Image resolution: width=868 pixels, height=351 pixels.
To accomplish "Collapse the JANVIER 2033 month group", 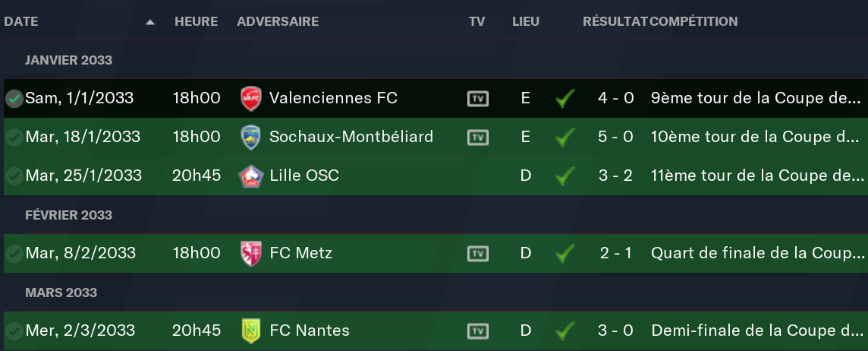I will point(69,60).
